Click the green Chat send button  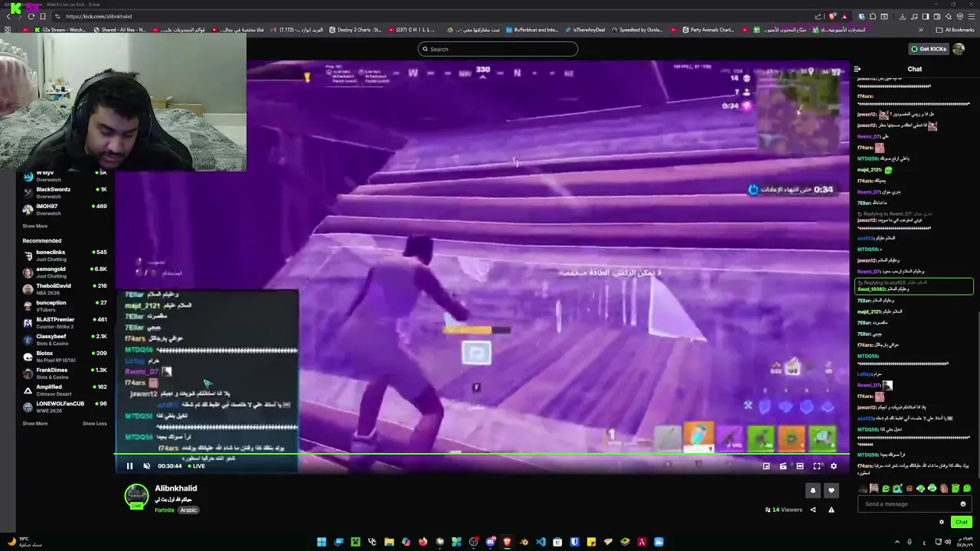(x=962, y=522)
